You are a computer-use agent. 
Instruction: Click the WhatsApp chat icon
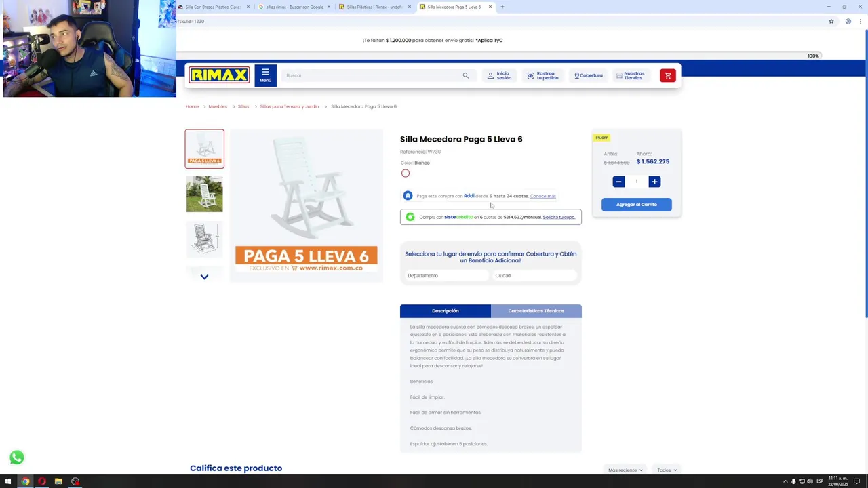point(17,457)
